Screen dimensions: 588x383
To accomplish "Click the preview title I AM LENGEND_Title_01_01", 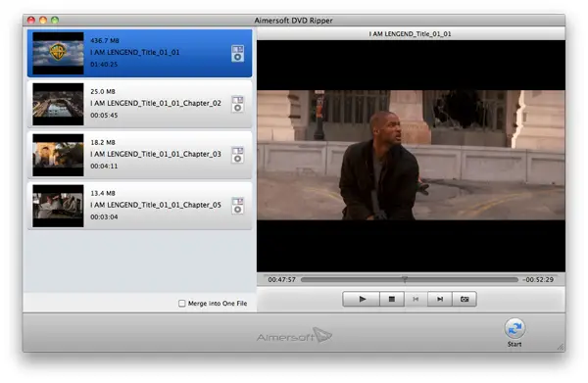I will [x=410, y=34].
